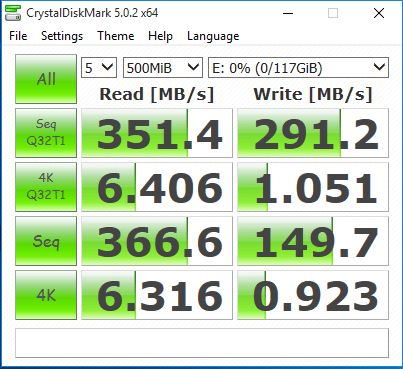
Task: Click the CrystalDiskMark app icon in title bar
Action: point(13,13)
